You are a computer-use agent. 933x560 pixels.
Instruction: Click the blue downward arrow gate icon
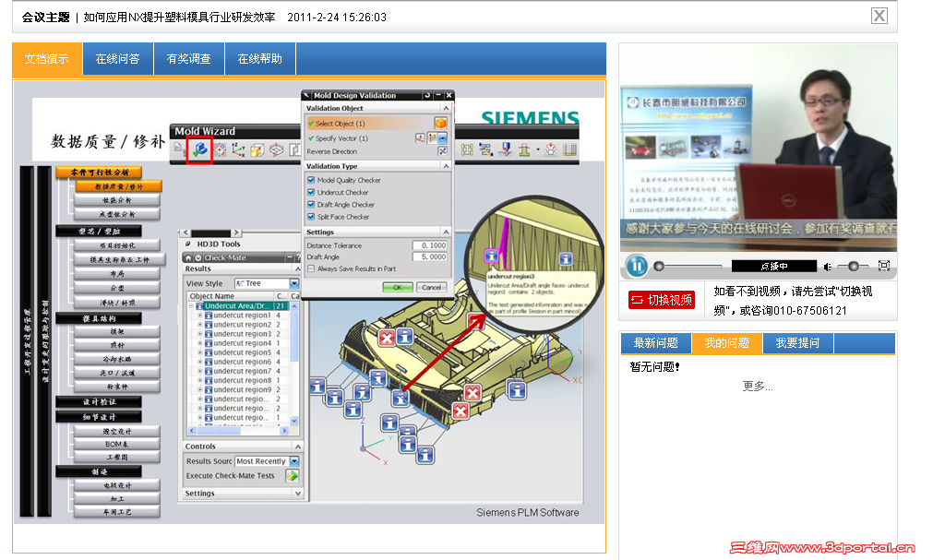pyautogui.click(x=505, y=150)
